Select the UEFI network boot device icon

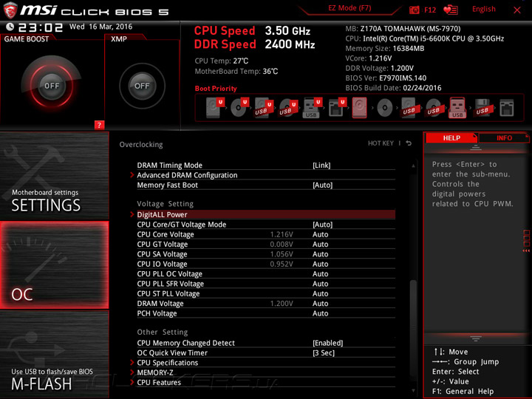337,107
